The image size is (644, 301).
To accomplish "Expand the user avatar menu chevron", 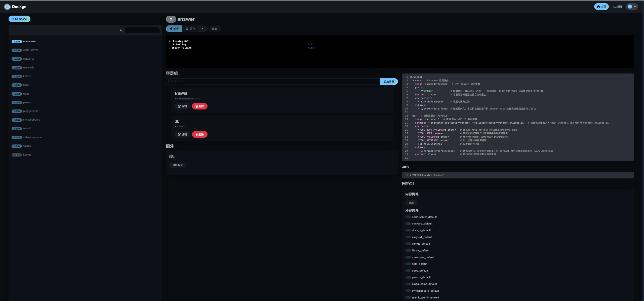I will [635, 7].
